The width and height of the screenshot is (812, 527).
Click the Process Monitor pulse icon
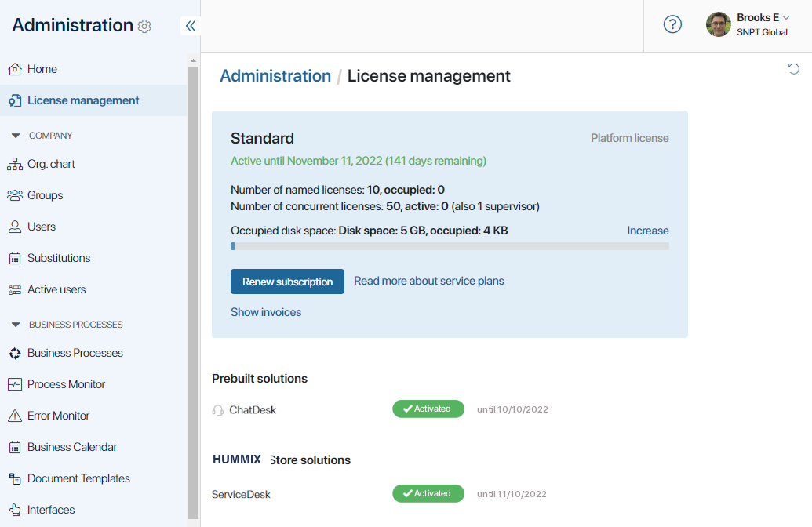[x=15, y=384]
